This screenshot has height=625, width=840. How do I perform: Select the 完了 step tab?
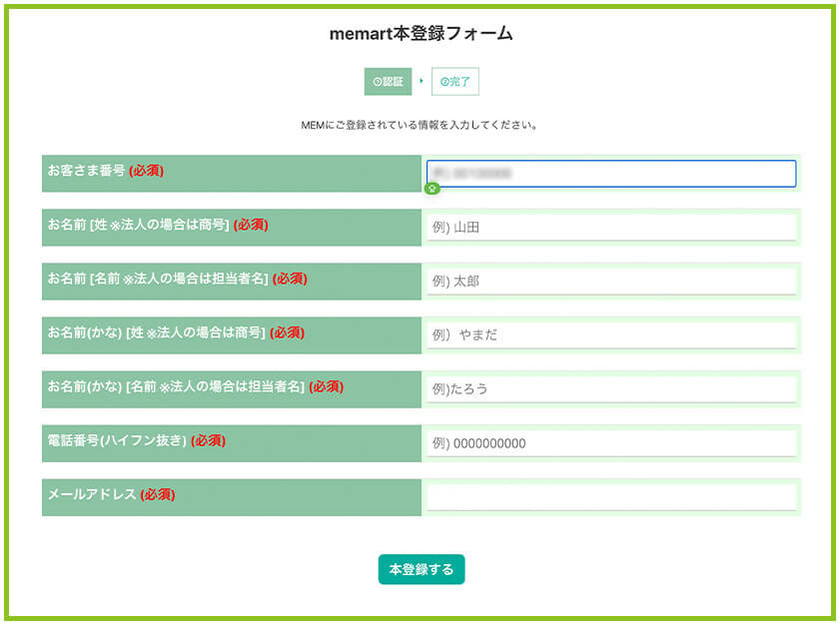(454, 82)
